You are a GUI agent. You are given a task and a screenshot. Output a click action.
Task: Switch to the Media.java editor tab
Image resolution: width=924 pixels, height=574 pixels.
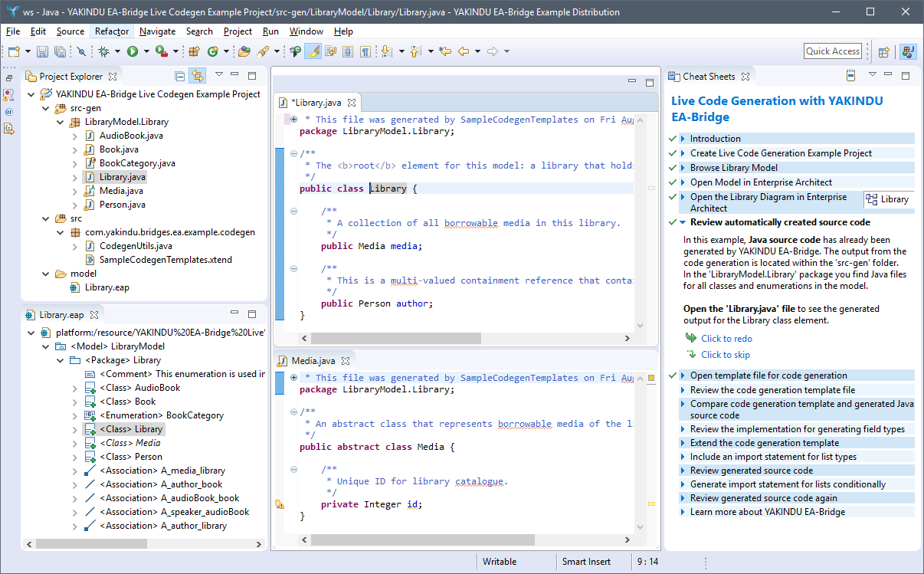[313, 360]
